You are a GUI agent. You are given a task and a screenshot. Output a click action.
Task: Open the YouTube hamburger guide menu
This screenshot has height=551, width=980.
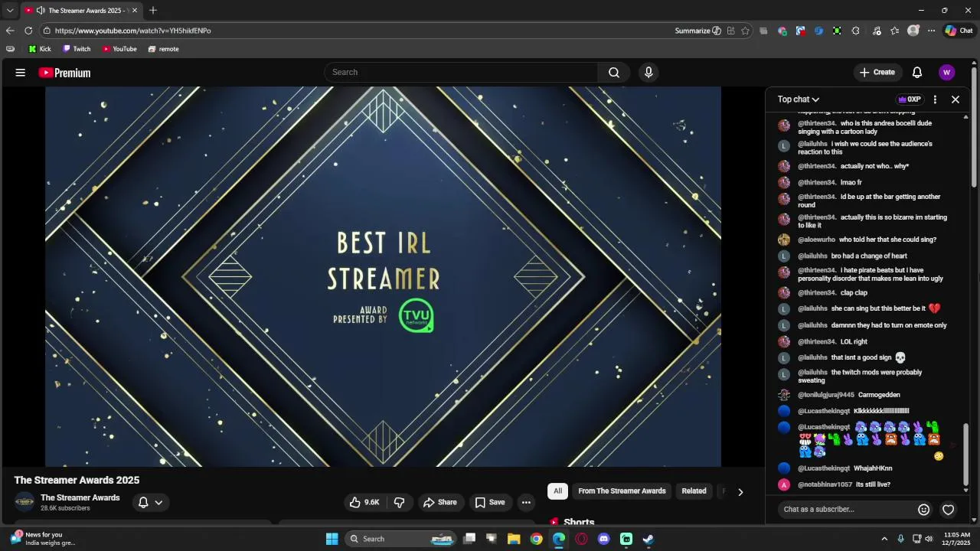point(21,73)
